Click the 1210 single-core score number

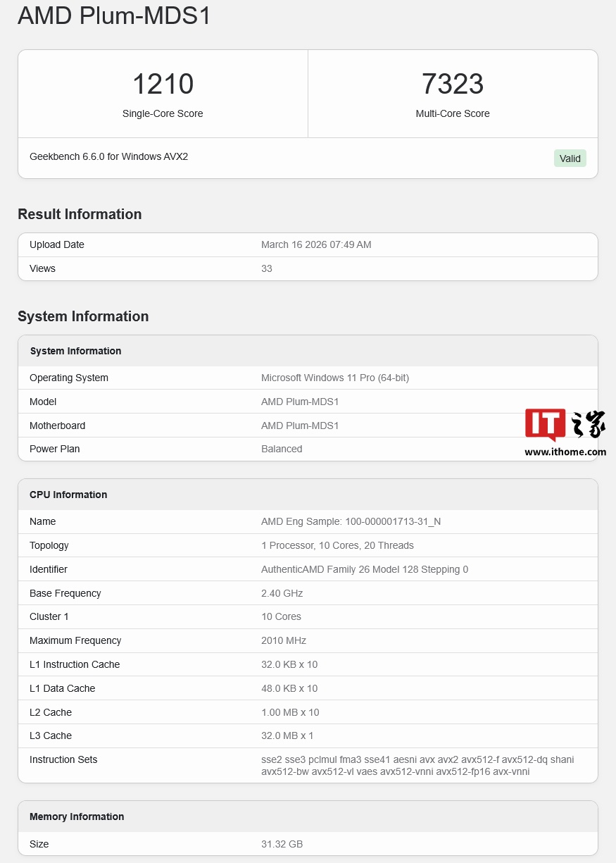pos(163,85)
